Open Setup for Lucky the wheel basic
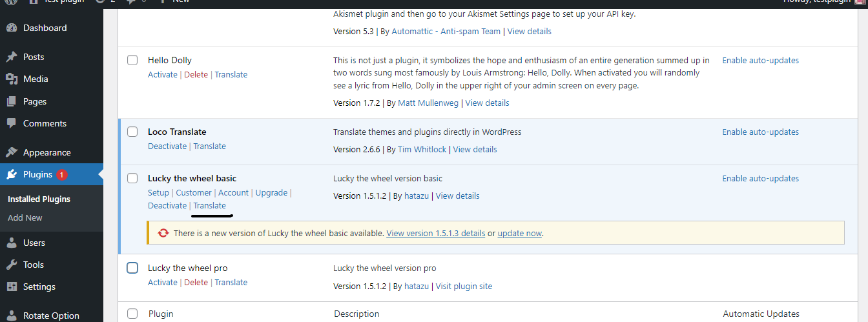Screen dimensions: 868x322 pyautogui.click(x=158, y=192)
